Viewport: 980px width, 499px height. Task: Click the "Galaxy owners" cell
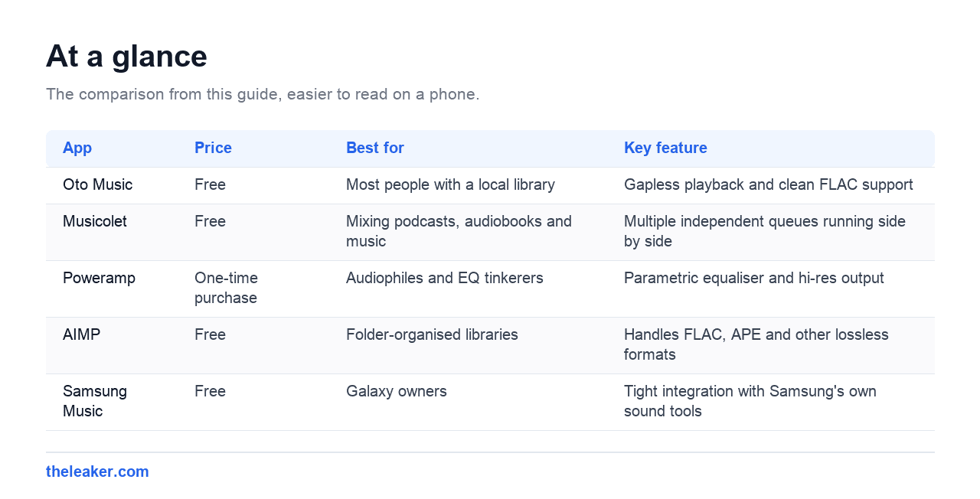tap(397, 391)
